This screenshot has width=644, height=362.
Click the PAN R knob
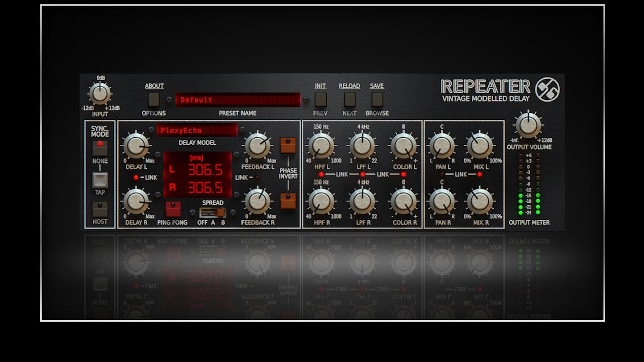point(442,201)
